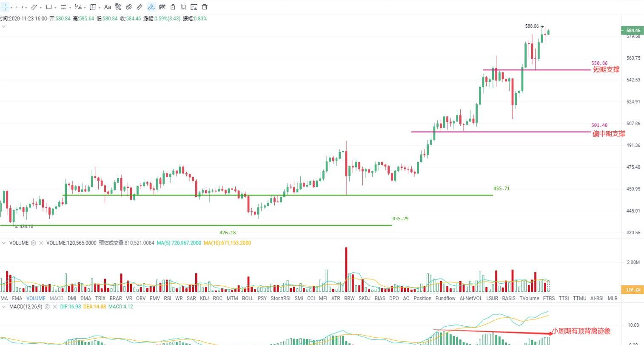Click the 偏中期支撑 text annotation

click(x=609, y=134)
